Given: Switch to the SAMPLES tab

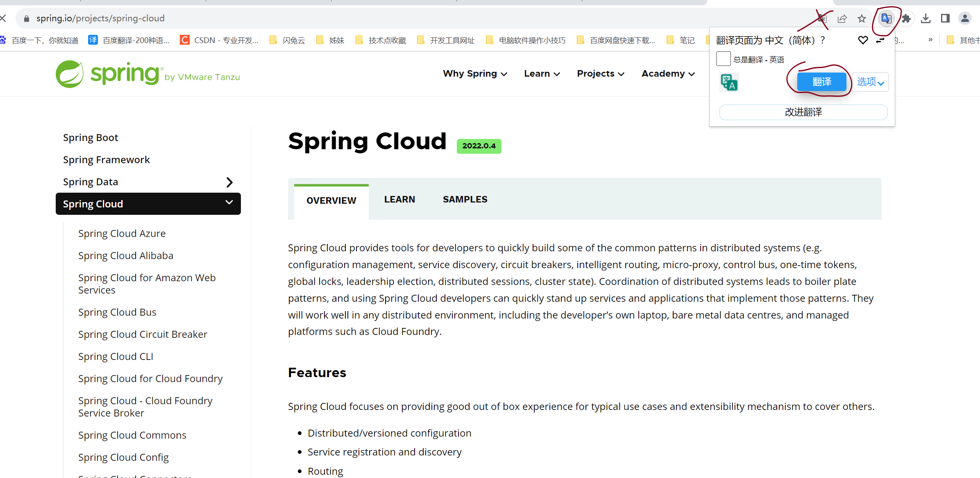Looking at the screenshot, I should coord(465,200).
